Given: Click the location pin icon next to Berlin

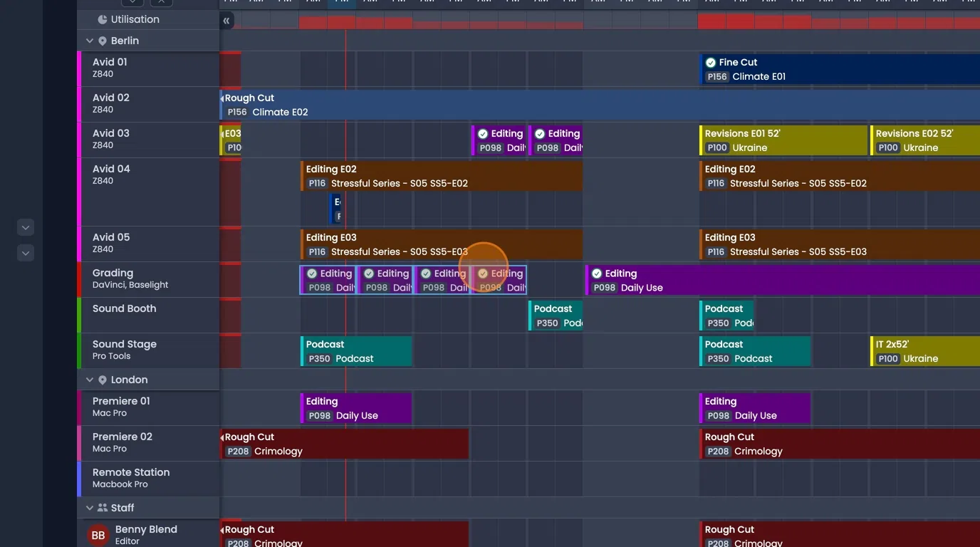Looking at the screenshot, I should pyautogui.click(x=102, y=41).
